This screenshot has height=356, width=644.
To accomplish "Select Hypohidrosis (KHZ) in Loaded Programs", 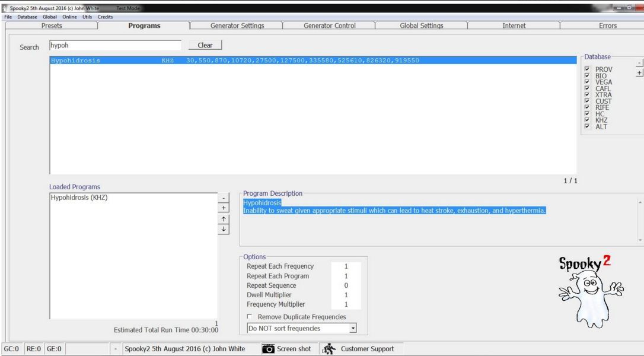I will click(79, 198).
